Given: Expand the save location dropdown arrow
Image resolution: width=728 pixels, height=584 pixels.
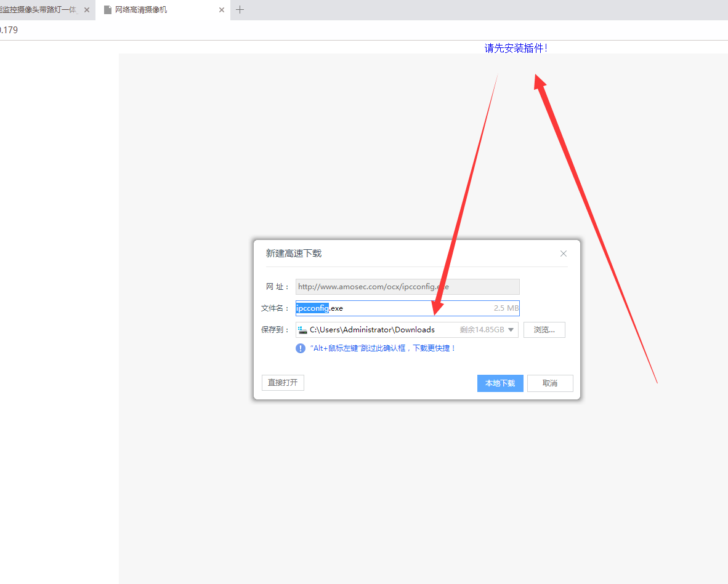Looking at the screenshot, I should click(x=511, y=330).
